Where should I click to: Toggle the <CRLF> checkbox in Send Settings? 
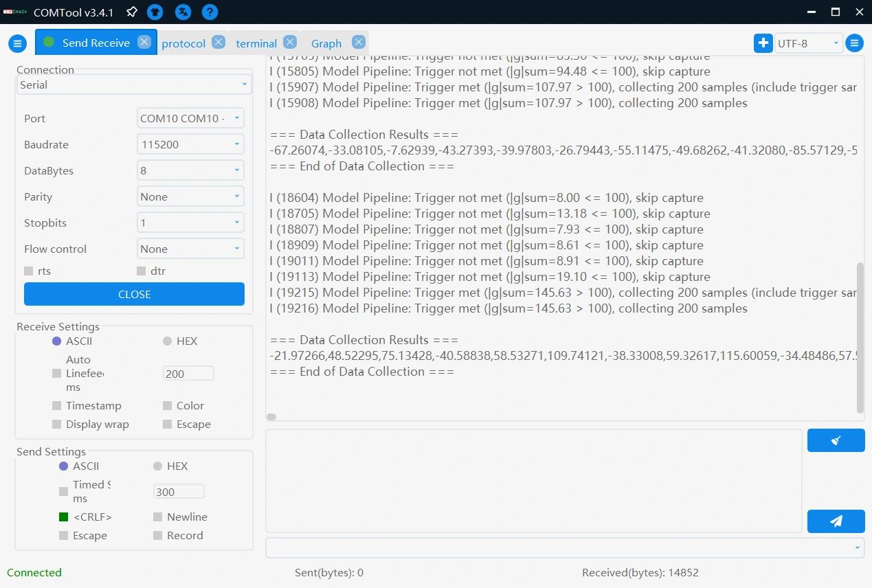coord(64,517)
